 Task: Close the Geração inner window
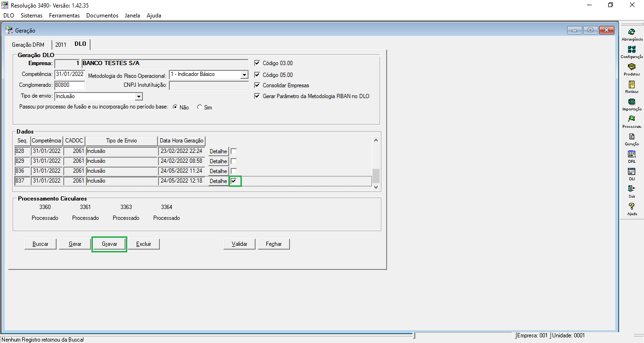(x=607, y=30)
